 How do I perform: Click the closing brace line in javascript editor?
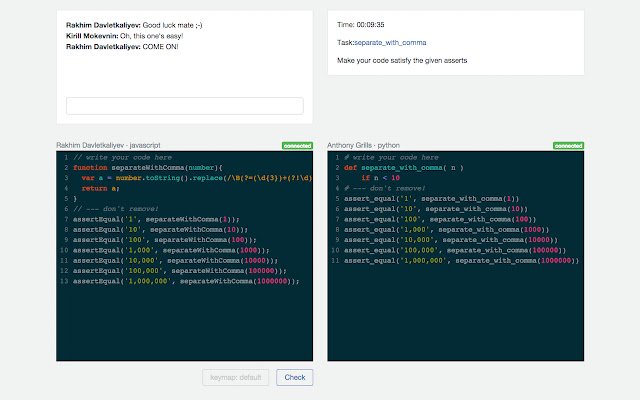pos(75,199)
